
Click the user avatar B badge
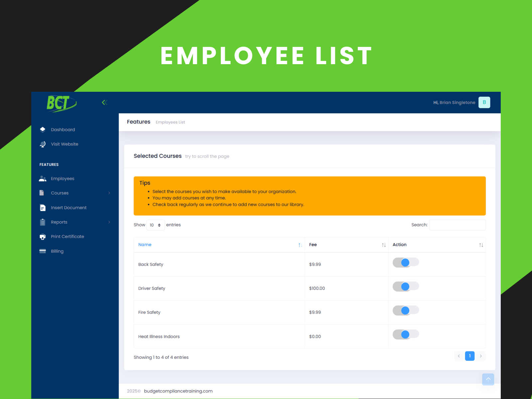[484, 102]
